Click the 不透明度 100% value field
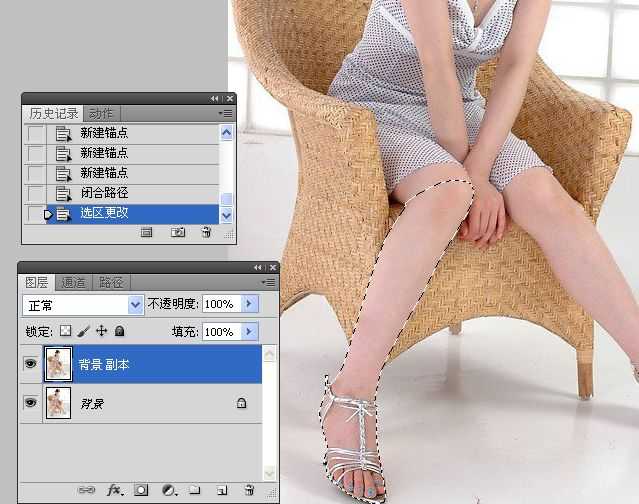The width and height of the screenshot is (639, 504). pyautogui.click(x=222, y=304)
